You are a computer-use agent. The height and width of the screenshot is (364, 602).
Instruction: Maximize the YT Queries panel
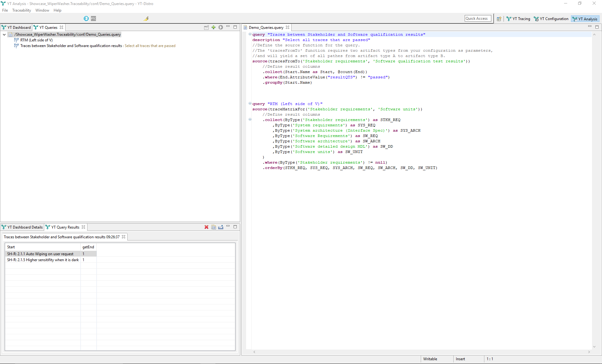235,27
